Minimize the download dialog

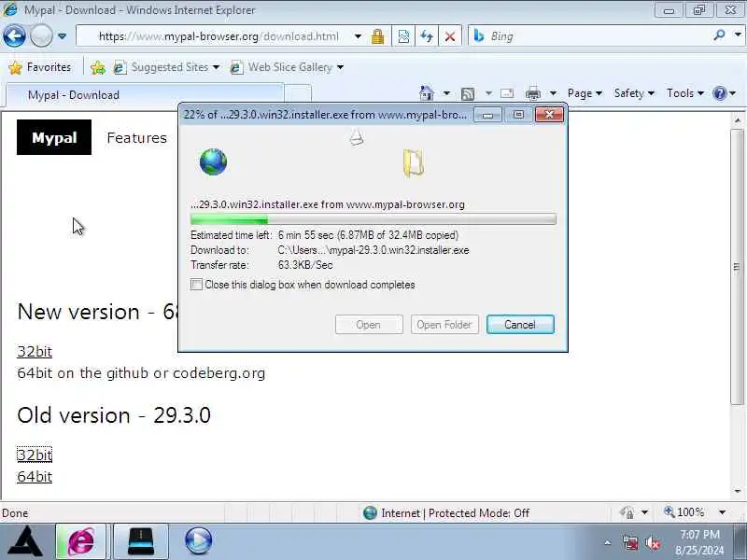click(487, 115)
